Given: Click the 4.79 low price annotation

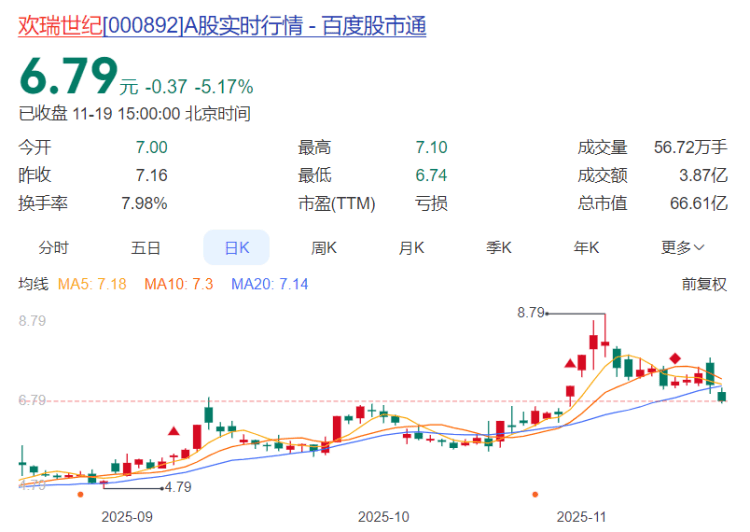Looking at the screenshot, I should [x=177, y=488].
